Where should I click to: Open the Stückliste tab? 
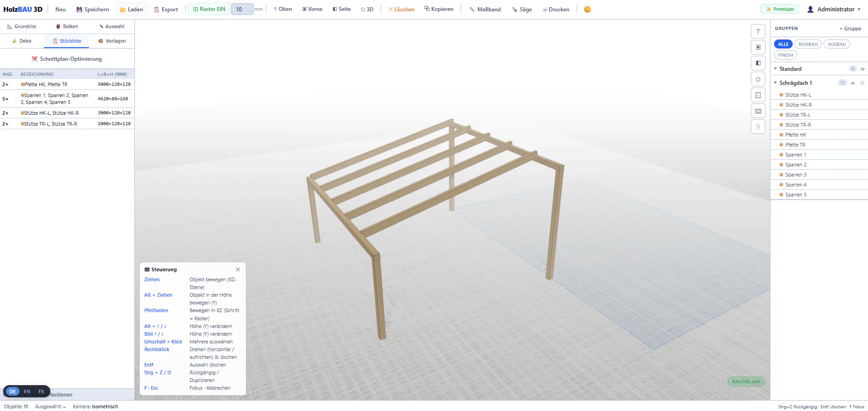click(67, 41)
